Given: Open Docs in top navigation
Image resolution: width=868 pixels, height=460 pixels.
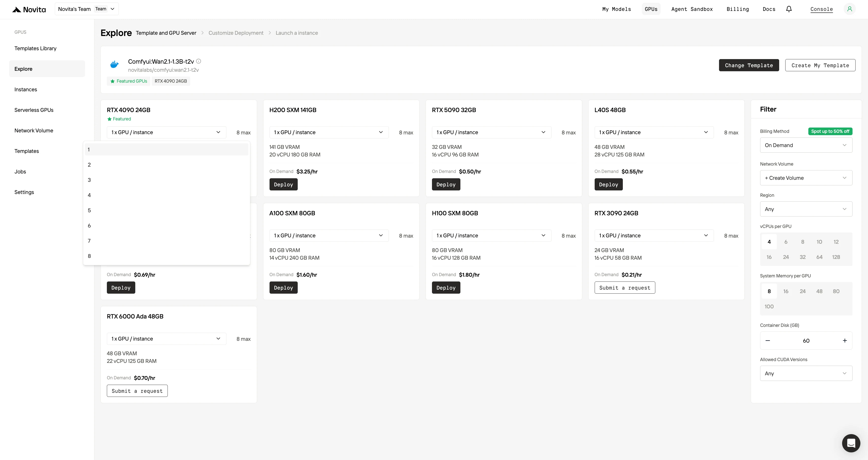Looking at the screenshot, I should click(769, 9).
